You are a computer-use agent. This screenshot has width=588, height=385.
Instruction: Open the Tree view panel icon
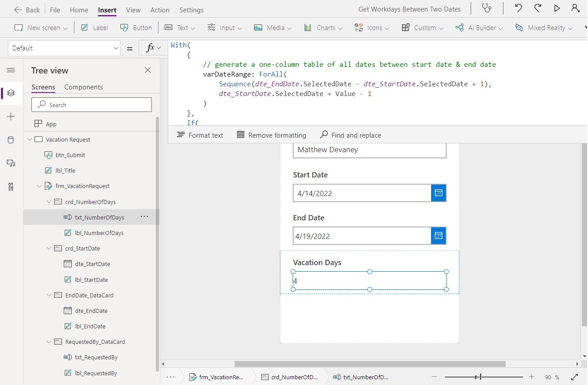pyautogui.click(x=11, y=93)
